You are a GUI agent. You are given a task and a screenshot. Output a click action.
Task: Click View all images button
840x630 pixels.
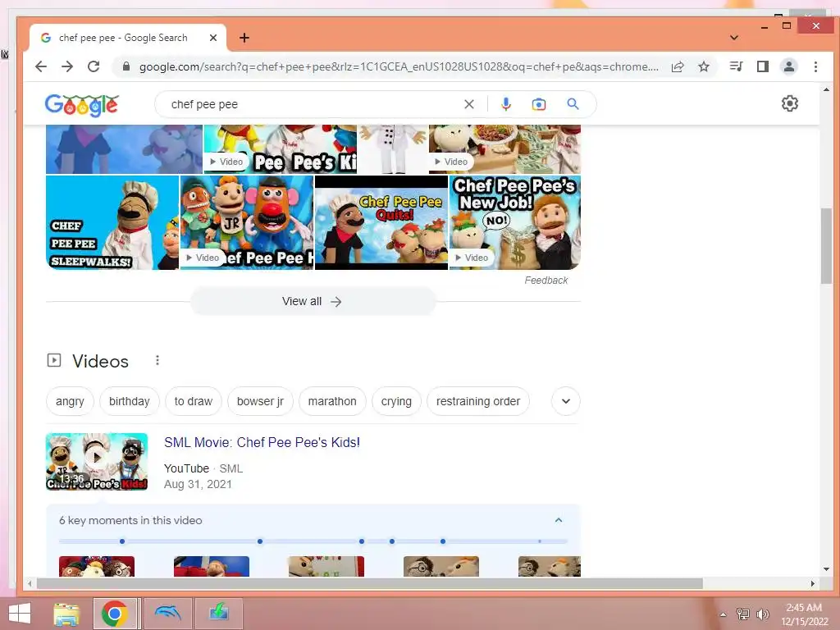coord(313,302)
